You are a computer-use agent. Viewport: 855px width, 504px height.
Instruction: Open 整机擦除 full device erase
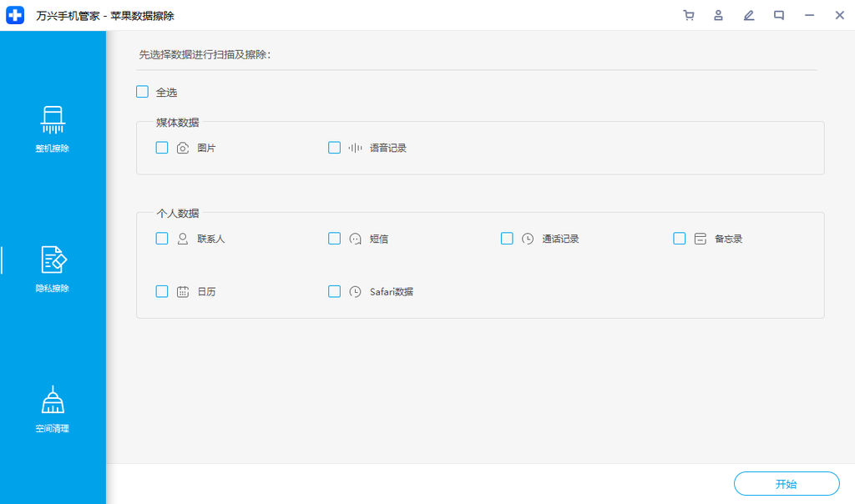point(53,129)
